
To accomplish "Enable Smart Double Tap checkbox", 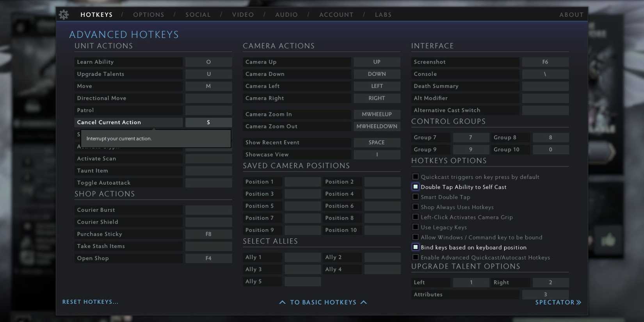I will tap(416, 197).
